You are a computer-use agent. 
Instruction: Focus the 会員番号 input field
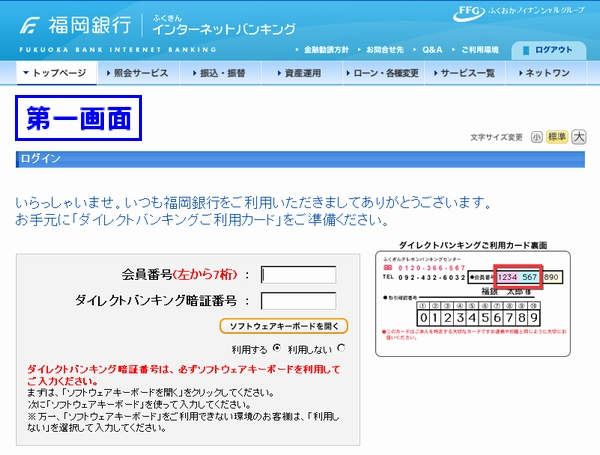point(298,275)
